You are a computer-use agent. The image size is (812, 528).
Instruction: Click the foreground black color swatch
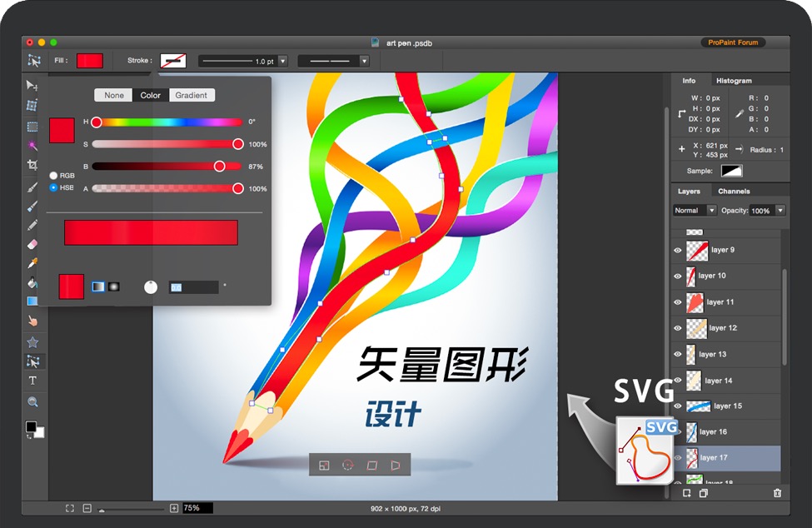tap(31, 426)
